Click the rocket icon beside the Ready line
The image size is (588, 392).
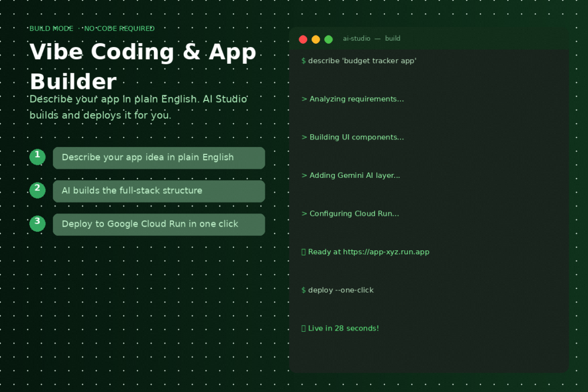click(303, 251)
